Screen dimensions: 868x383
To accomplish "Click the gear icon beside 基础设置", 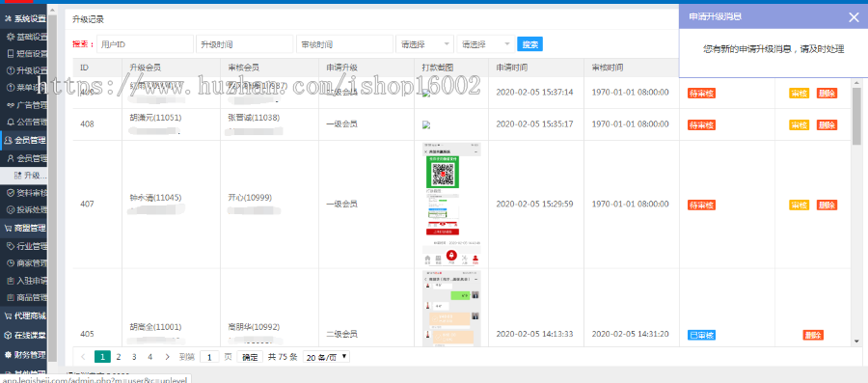I will point(10,37).
